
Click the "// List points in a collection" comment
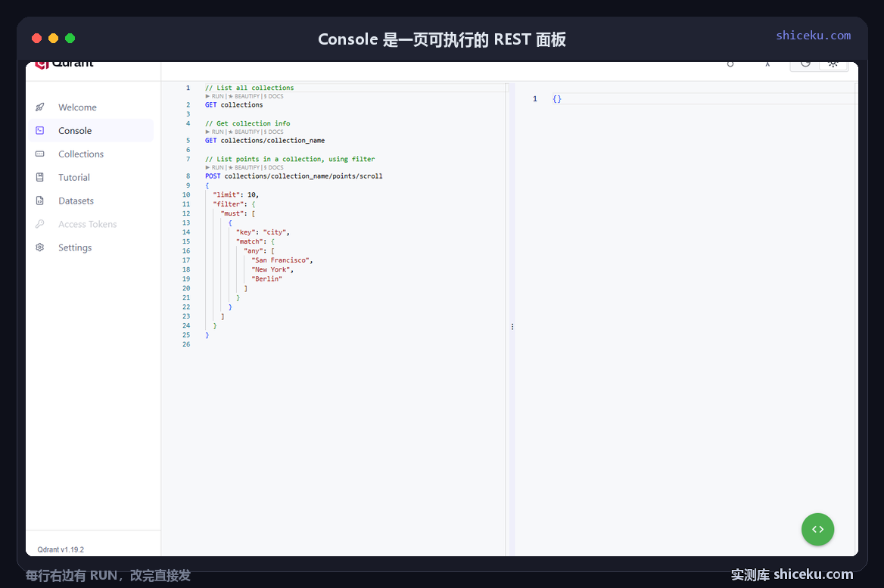(x=290, y=159)
